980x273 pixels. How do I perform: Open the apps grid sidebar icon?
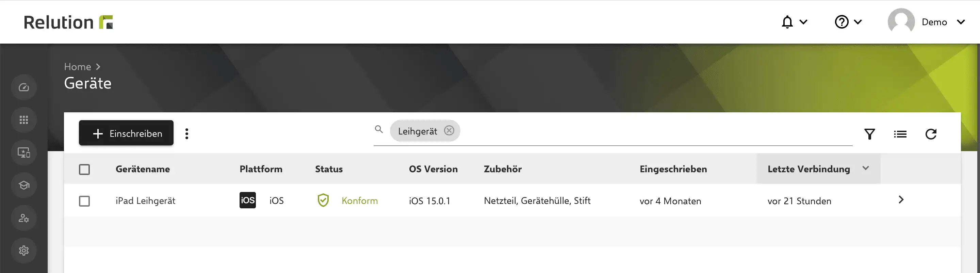pyautogui.click(x=23, y=120)
